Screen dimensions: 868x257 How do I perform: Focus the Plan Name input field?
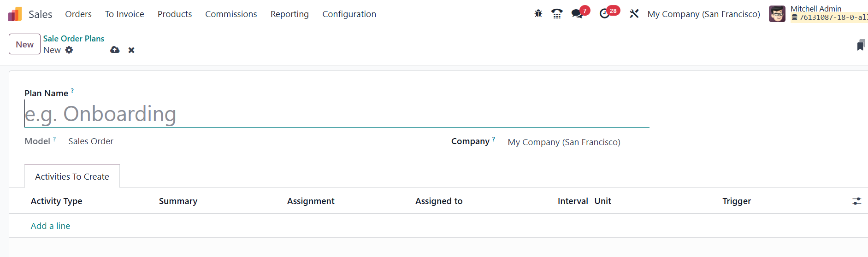337,114
